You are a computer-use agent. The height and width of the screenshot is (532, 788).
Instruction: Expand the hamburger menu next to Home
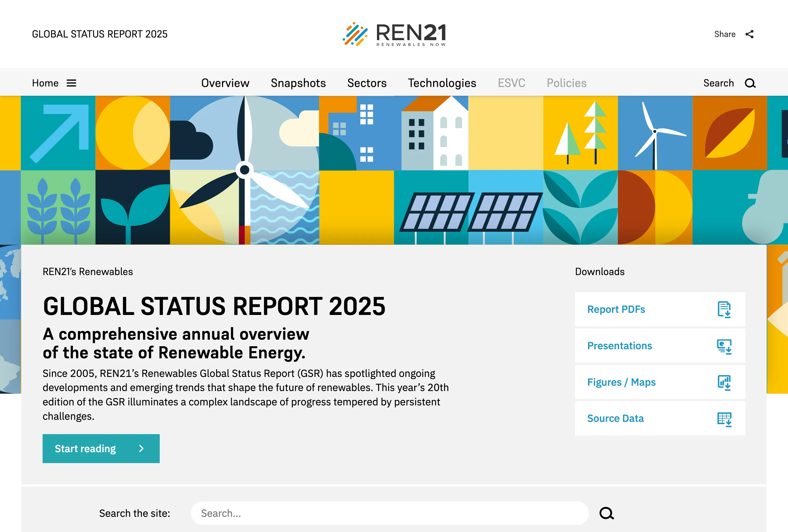point(72,83)
